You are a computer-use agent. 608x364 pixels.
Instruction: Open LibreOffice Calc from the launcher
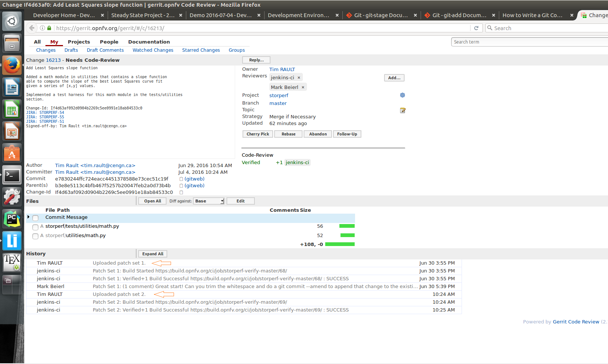(x=12, y=110)
